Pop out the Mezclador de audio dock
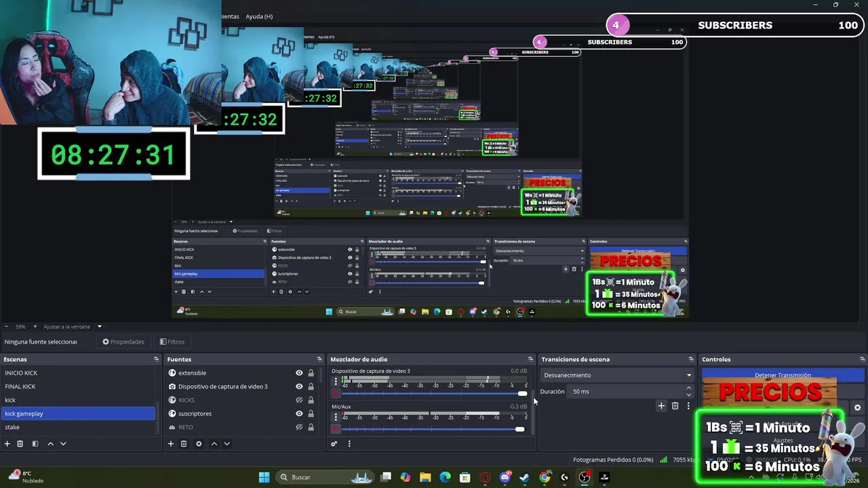The image size is (868, 488). (x=530, y=359)
